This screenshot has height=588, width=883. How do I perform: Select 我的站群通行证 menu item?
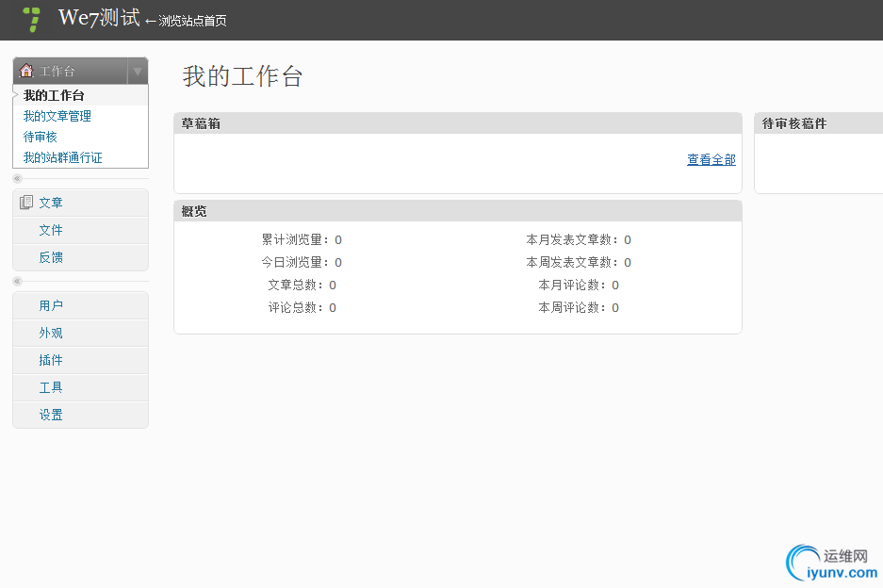tap(60, 157)
